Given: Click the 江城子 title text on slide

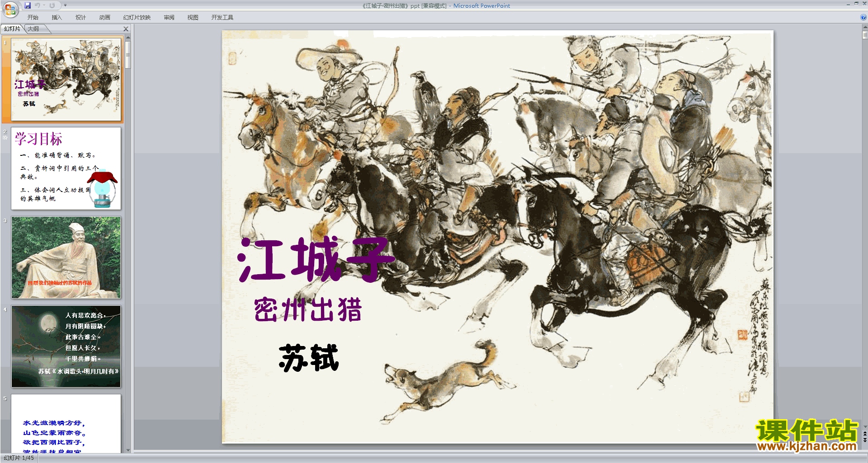Looking at the screenshot, I should pyautogui.click(x=316, y=259).
